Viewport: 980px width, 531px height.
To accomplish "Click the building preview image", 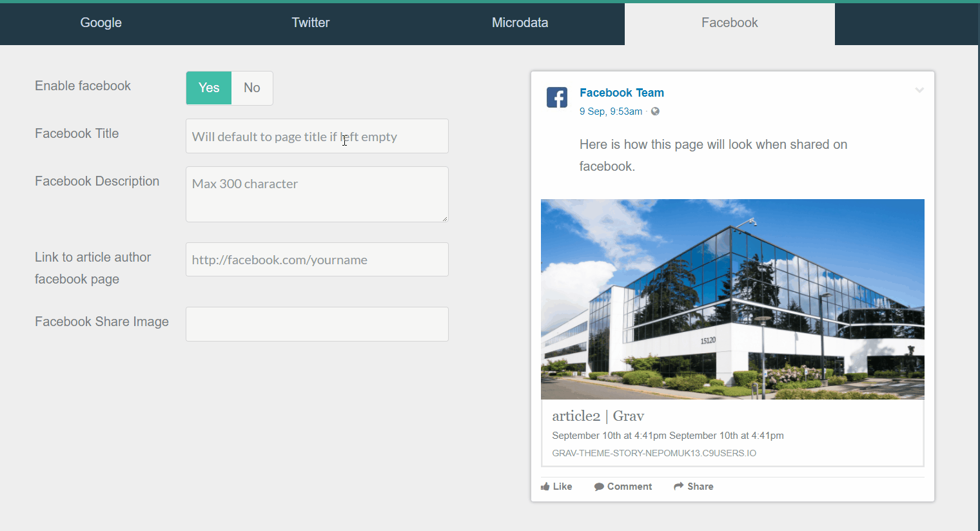I will [x=732, y=299].
